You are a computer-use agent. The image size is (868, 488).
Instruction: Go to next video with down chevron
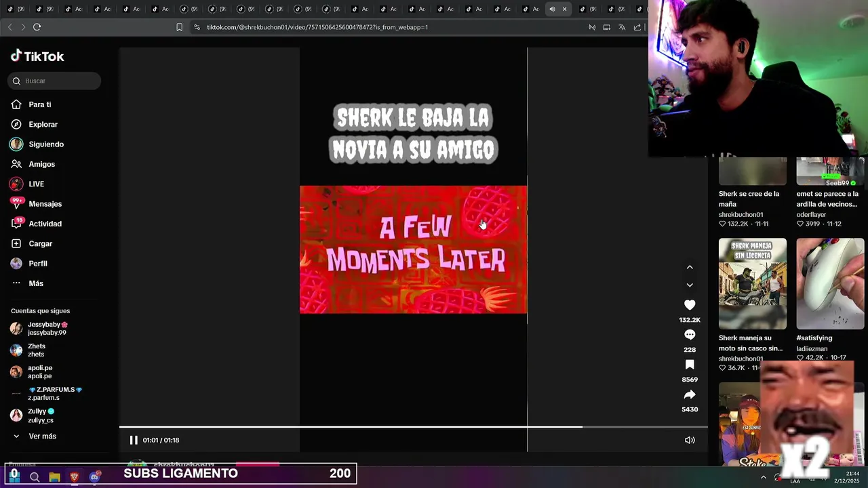coord(690,285)
